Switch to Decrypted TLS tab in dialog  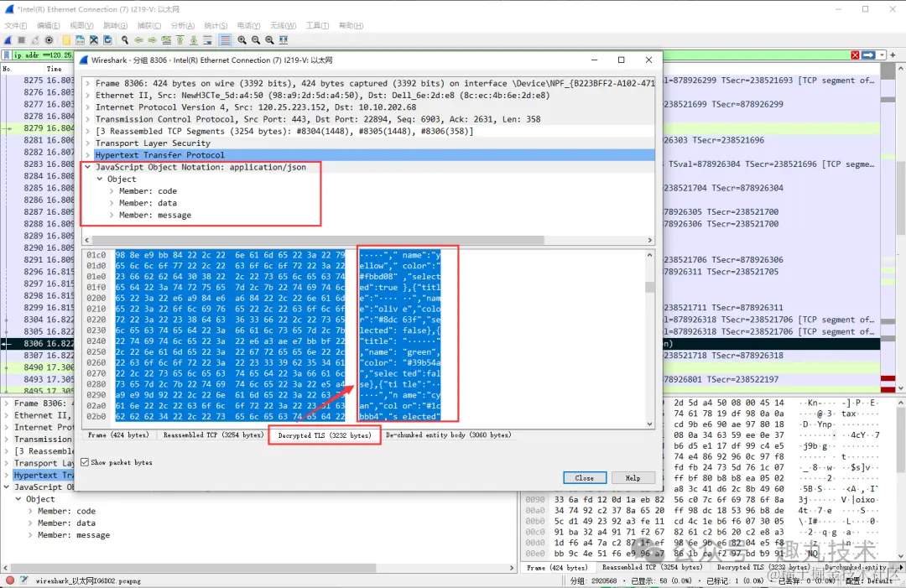(325, 435)
